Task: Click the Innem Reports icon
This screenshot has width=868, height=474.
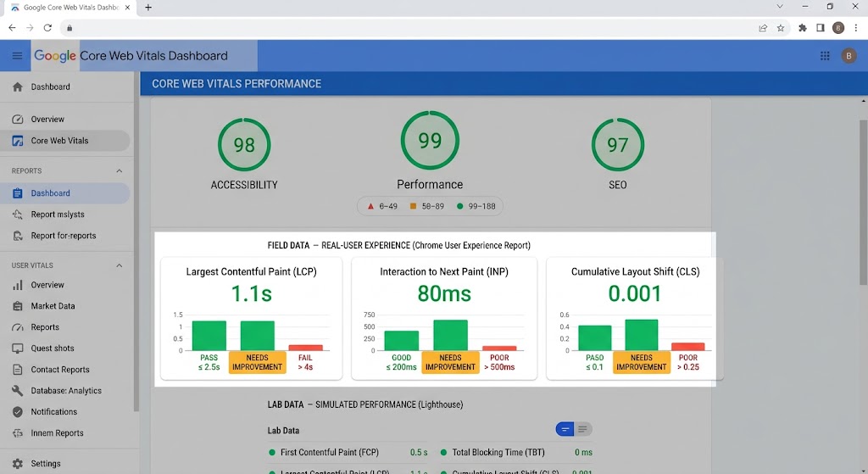Action: (x=18, y=433)
